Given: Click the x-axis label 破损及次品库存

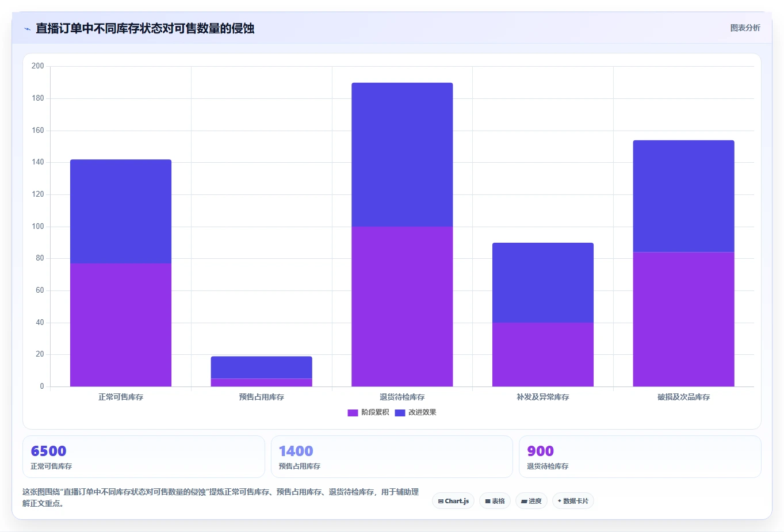Looking at the screenshot, I should tap(684, 397).
